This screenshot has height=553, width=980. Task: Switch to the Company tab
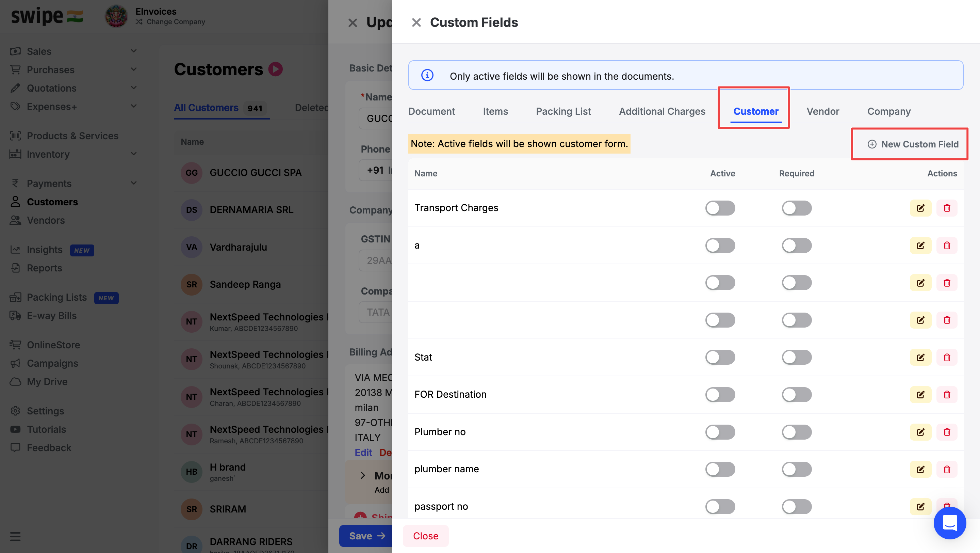(889, 111)
